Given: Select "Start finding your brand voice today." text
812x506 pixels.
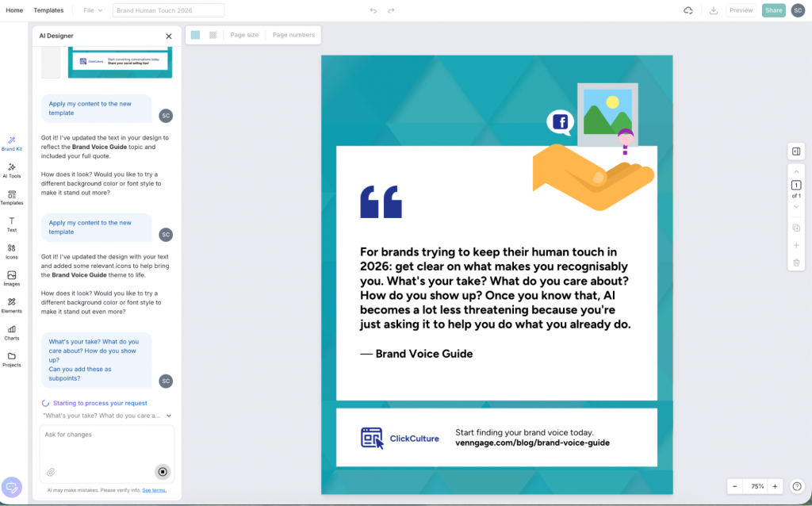Looking at the screenshot, I should click(x=524, y=432).
